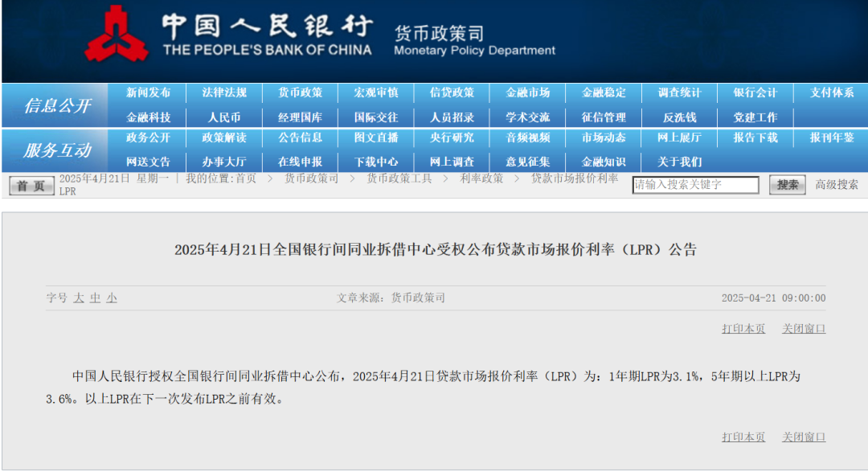Set font size to 小

coord(112,298)
